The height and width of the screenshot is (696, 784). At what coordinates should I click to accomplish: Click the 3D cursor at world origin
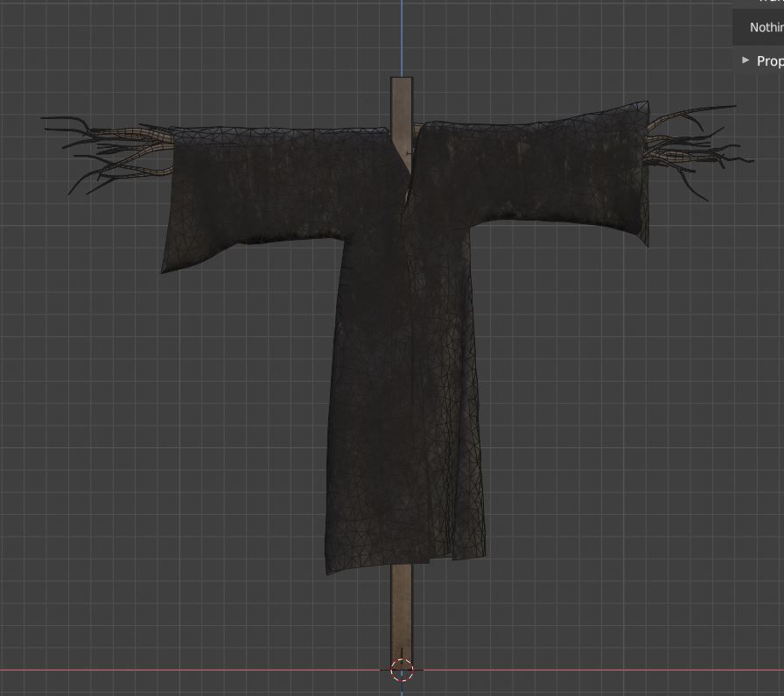(402, 670)
